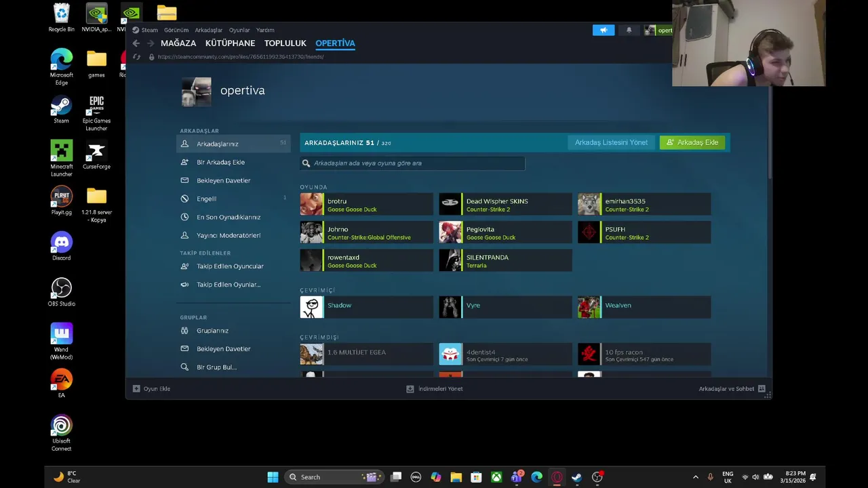
Task: Open Bekleyen Davetler under Arkadaşlar
Action: pyautogui.click(x=233, y=180)
